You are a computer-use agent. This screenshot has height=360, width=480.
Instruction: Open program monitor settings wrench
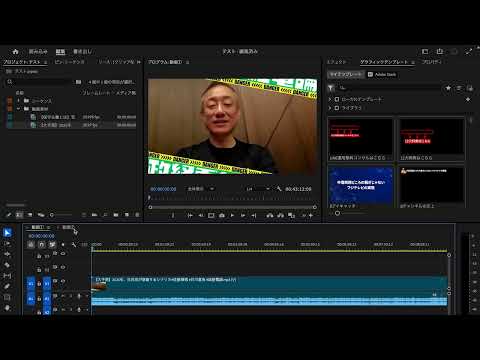coord(279,189)
